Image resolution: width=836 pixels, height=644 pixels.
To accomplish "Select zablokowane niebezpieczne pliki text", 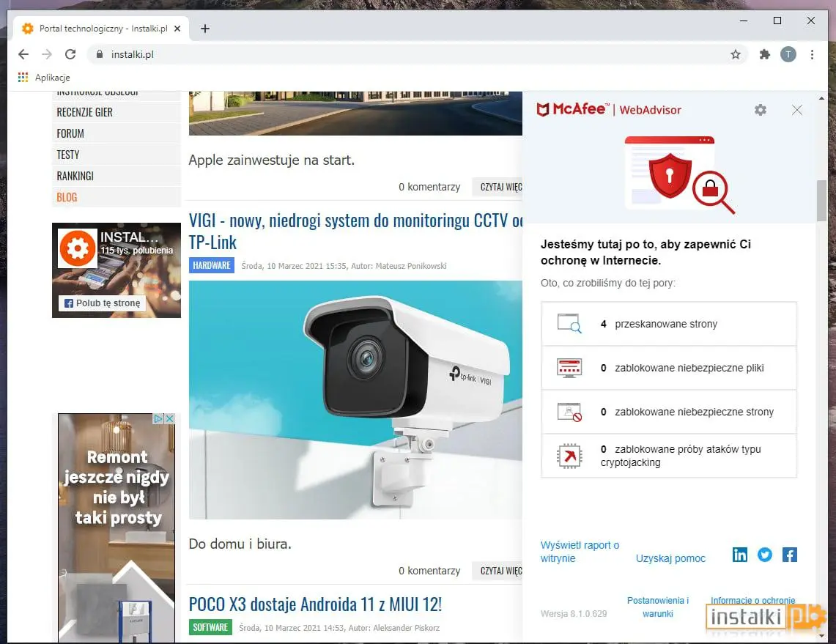I will point(689,368).
